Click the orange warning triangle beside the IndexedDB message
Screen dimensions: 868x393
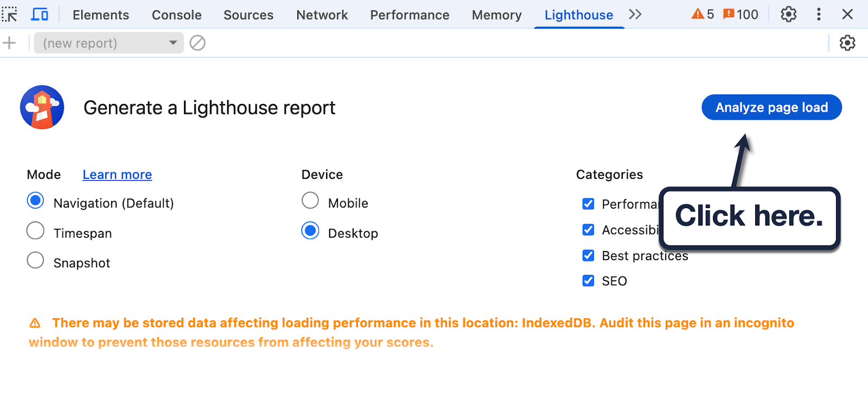(35, 323)
